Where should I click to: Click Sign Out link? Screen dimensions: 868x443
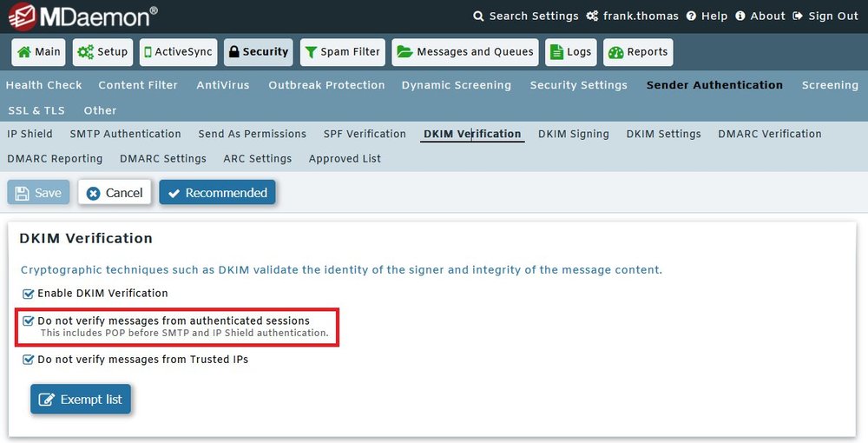[833, 16]
